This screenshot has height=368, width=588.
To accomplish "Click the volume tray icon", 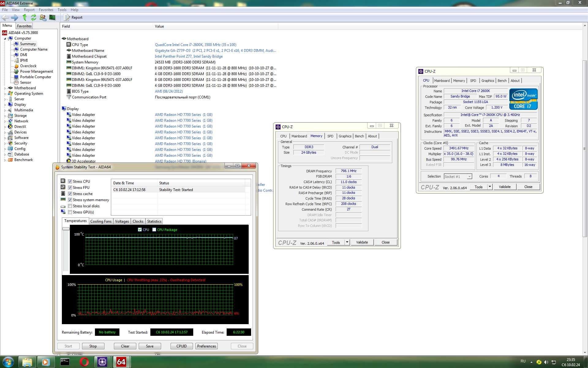I will tap(546, 362).
